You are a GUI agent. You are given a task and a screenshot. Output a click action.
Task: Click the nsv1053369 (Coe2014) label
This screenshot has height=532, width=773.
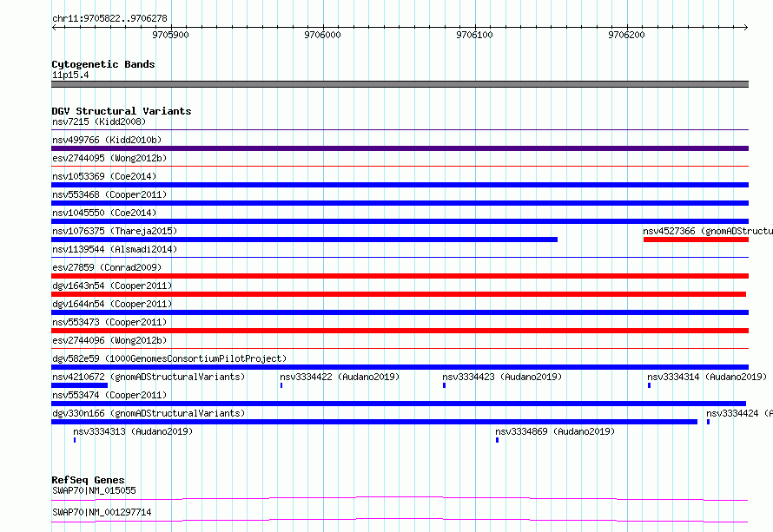[104, 176]
